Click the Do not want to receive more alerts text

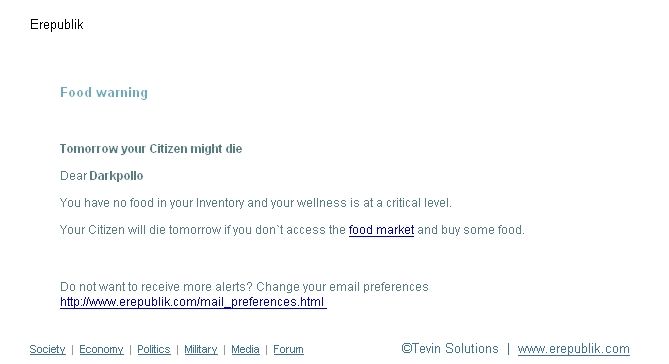244,286
